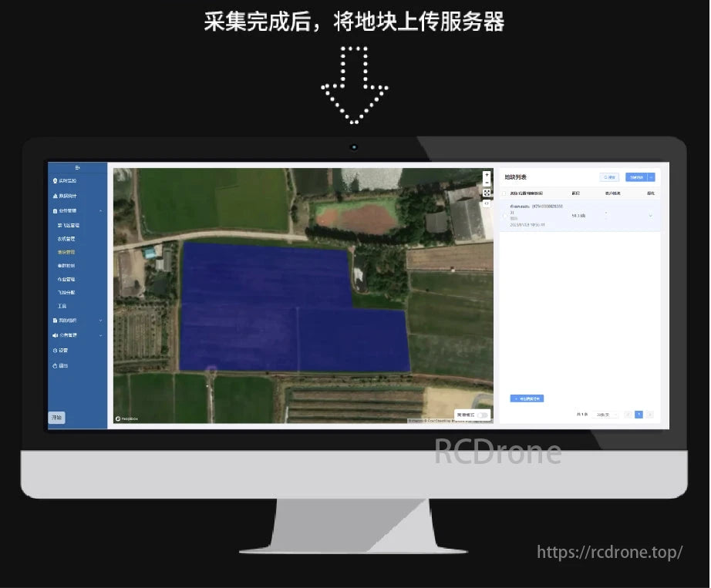This screenshot has width=711, height=588.
Task: Check the select-all box in table header
Action: coord(504,195)
